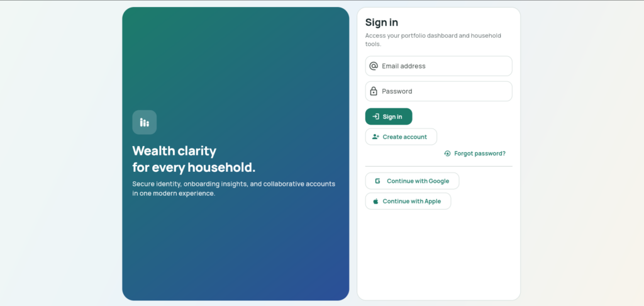Open the Create account option
644x306 pixels.
pyautogui.click(x=401, y=137)
